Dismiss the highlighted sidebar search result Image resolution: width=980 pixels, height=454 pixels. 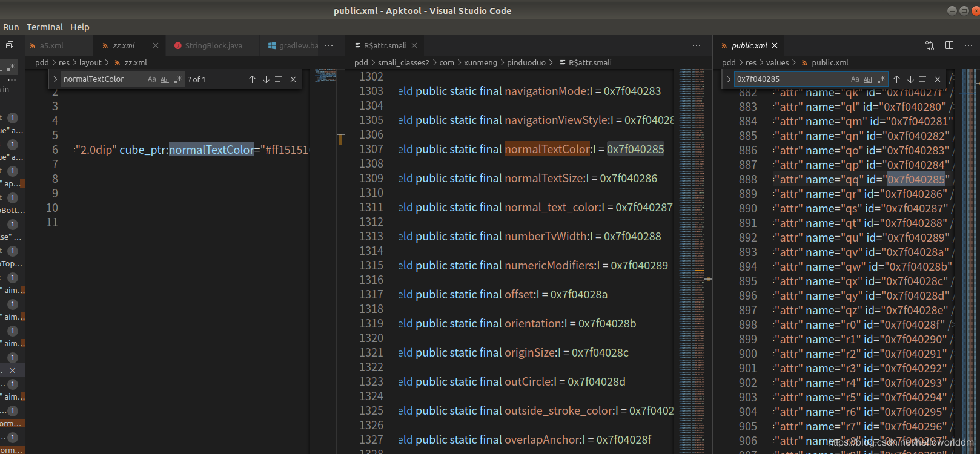[x=12, y=370]
